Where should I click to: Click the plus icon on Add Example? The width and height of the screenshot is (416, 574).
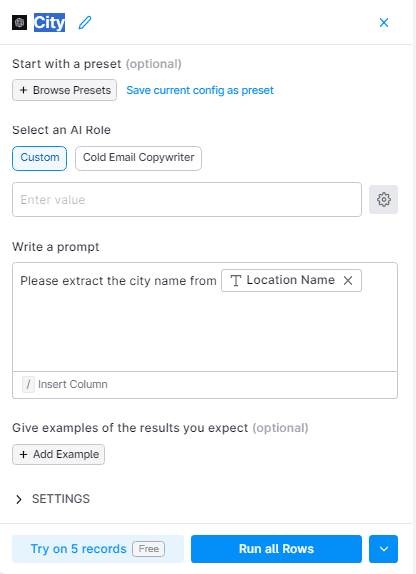pos(23,454)
